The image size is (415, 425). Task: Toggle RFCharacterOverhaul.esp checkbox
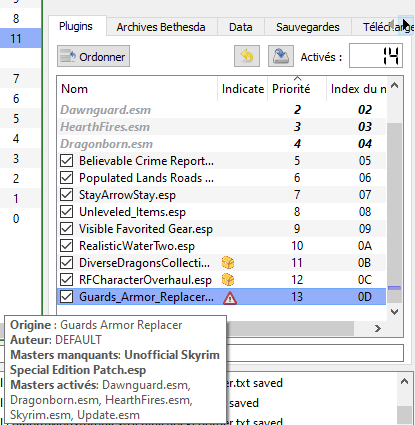click(67, 280)
